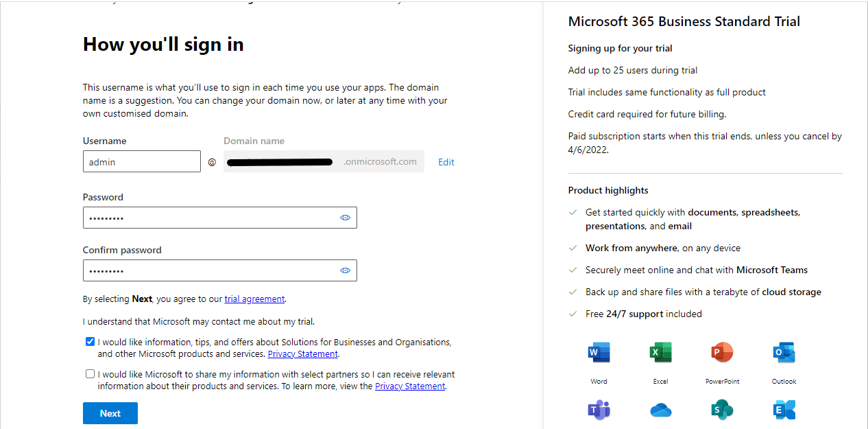Image resolution: width=868 pixels, height=429 pixels.
Task: Check the share information with partners checkbox
Action: point(90,374)
